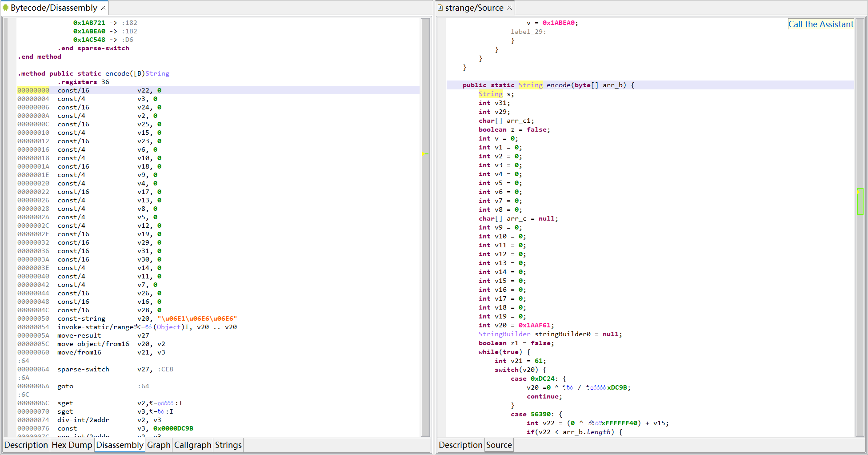Open the Graph tab

tap(159, 445)
